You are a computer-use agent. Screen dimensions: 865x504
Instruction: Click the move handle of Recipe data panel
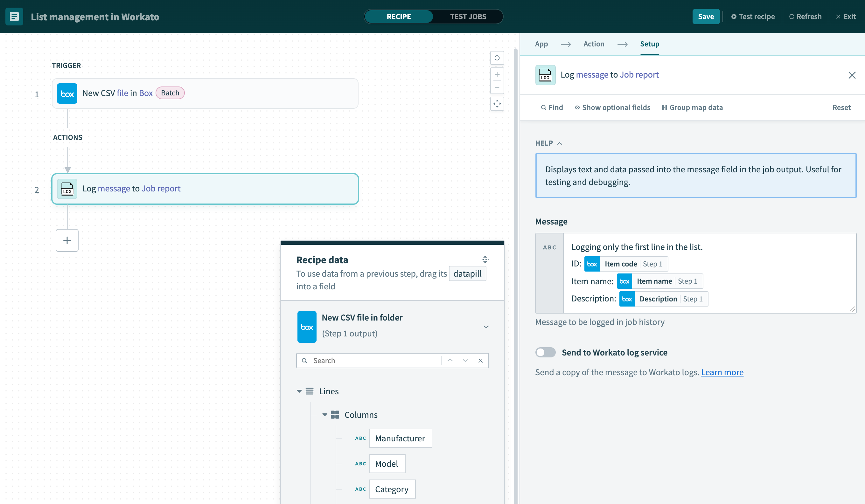tap(485, 259)
